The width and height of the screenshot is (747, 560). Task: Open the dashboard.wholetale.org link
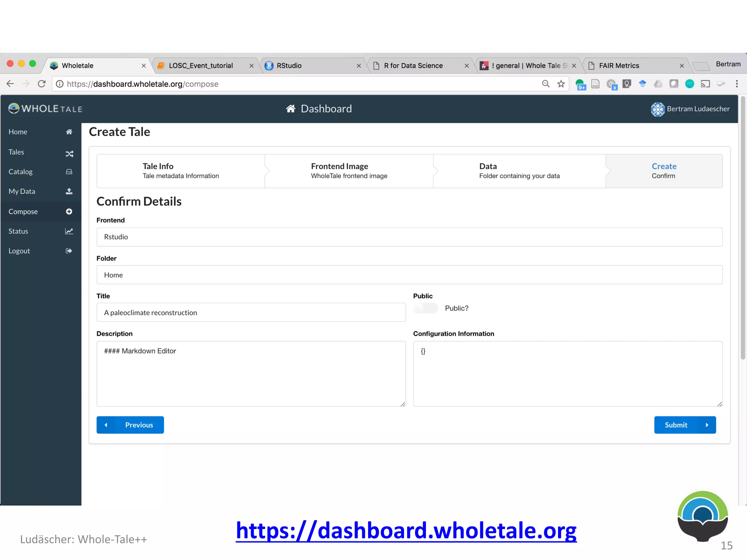coord(406,530)
